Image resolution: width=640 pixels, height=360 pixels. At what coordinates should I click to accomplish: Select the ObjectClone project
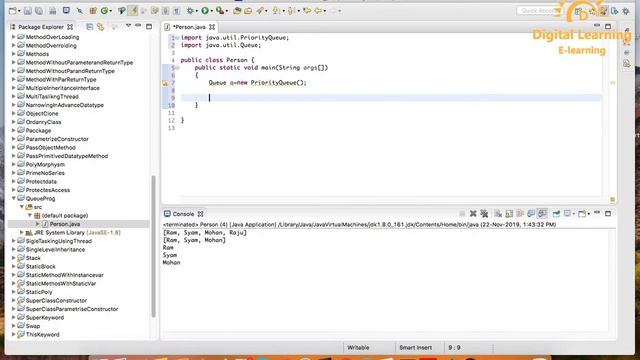[42, 113]
